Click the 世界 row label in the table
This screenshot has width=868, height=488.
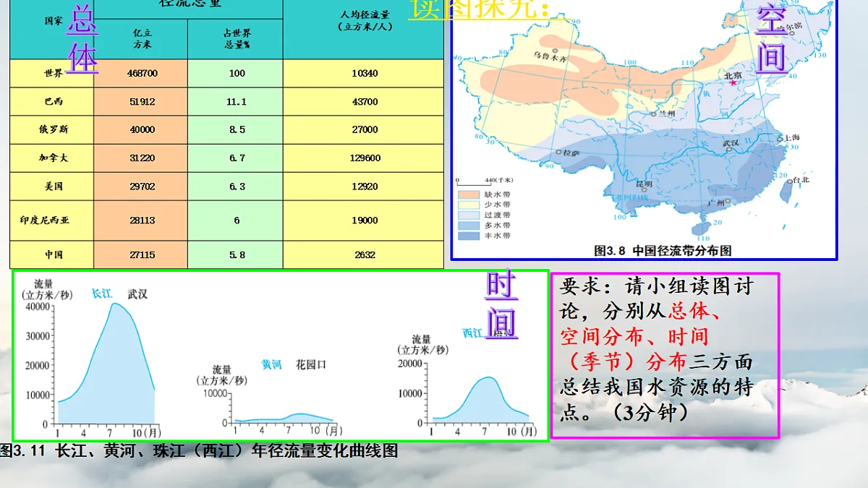pos(52,74)
